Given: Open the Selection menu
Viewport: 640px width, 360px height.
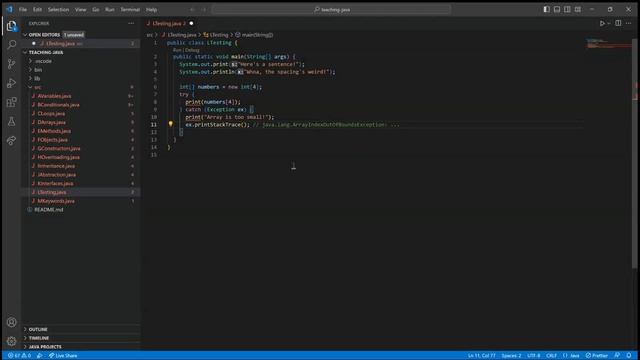Looking at the screenshot, I should click(58, 9).
